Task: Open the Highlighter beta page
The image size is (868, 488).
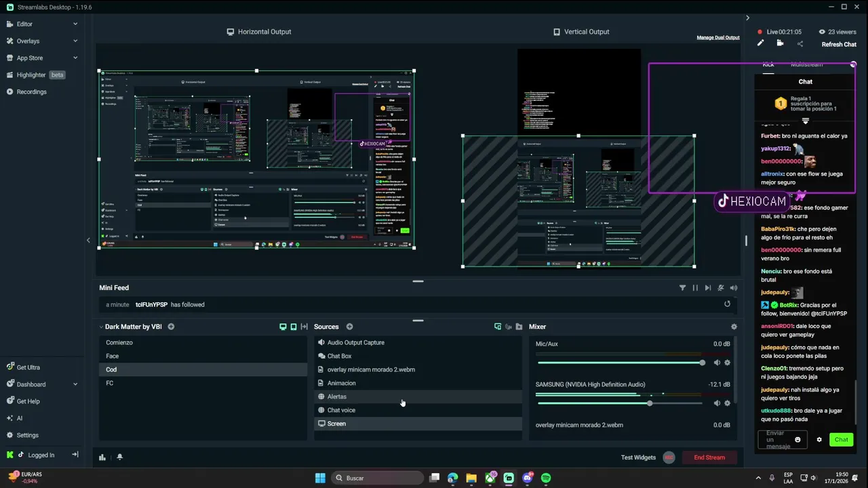Action: pos(35,75)
